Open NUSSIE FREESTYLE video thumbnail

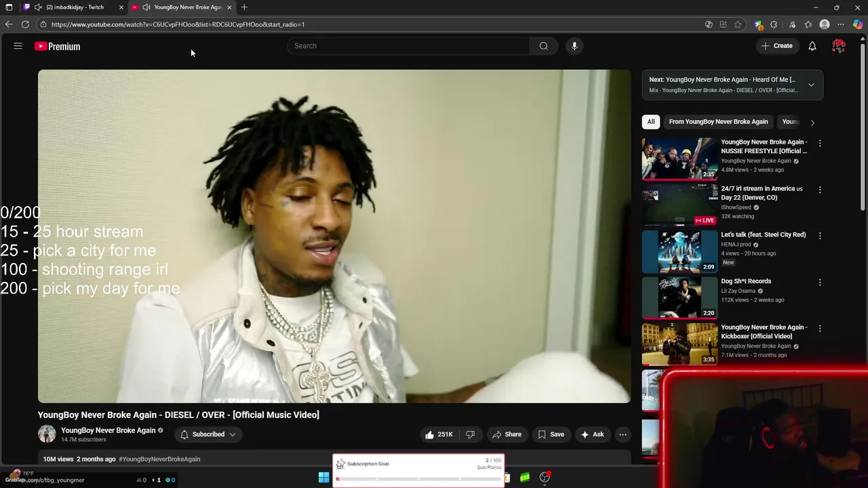click(x=679, y=159)
